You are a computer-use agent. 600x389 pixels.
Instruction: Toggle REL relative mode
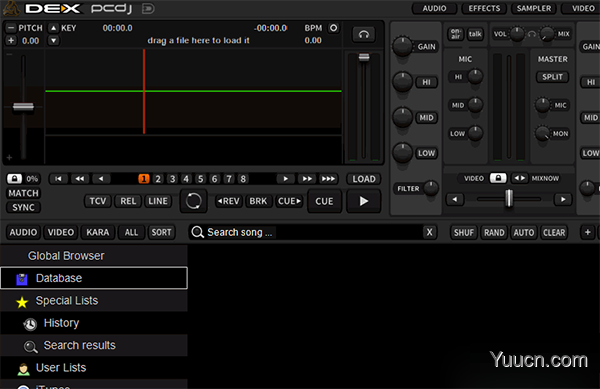pos(128,201)
